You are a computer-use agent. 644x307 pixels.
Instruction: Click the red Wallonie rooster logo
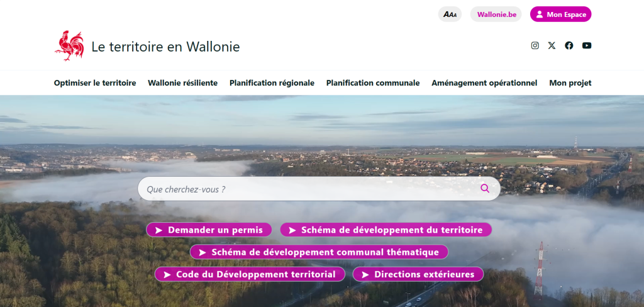click(x=69, y=46)
